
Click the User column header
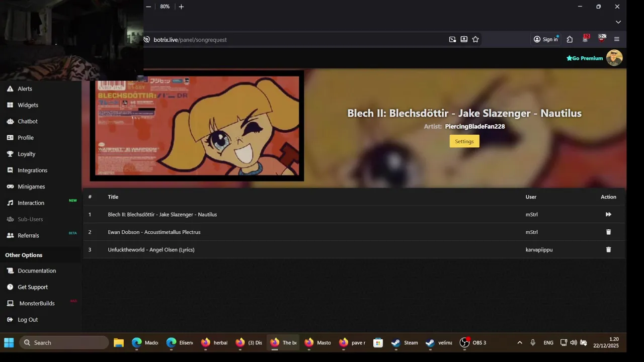pos(531,197)
